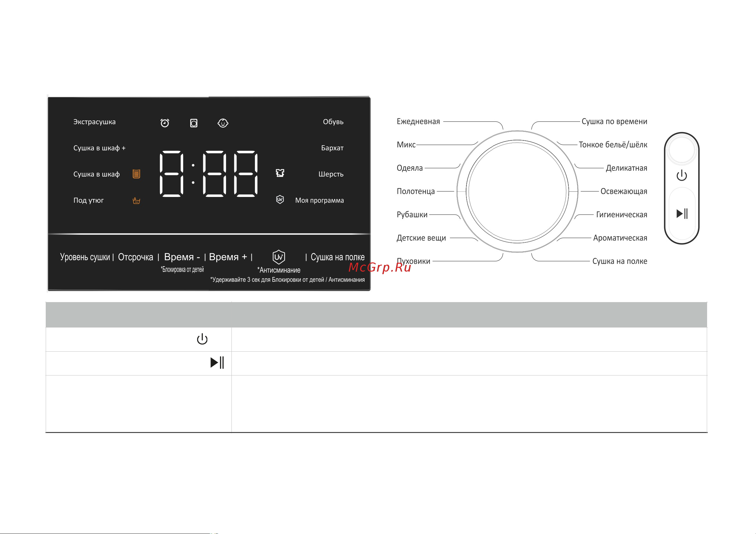Image resolution: width=756 pixels, height=534 pixels.
Task: Choose Микс program on dial
Action: tap(406, 145)
